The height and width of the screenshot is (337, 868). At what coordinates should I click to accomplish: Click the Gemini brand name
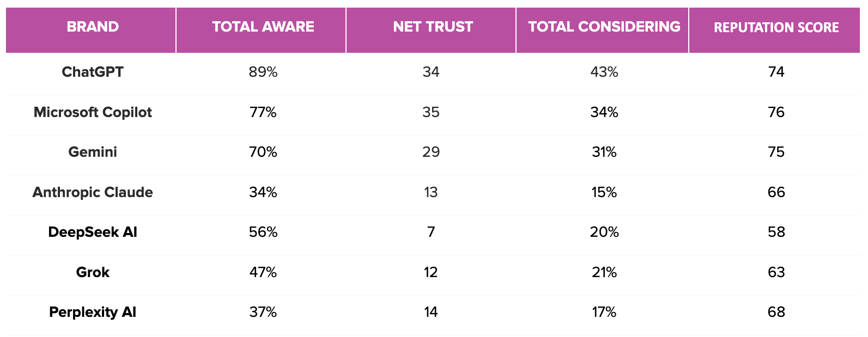[93, 152]
